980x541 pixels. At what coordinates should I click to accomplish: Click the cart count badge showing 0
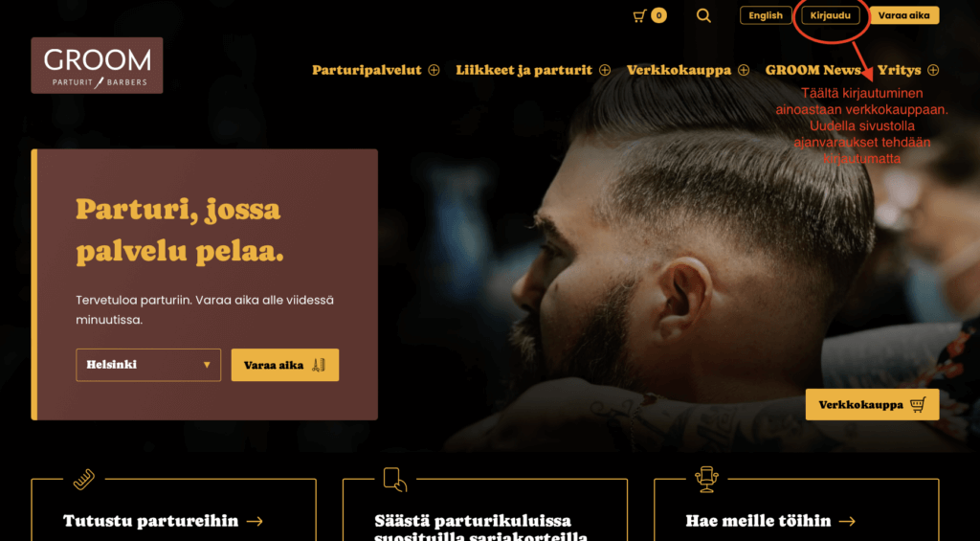point(658,15)
